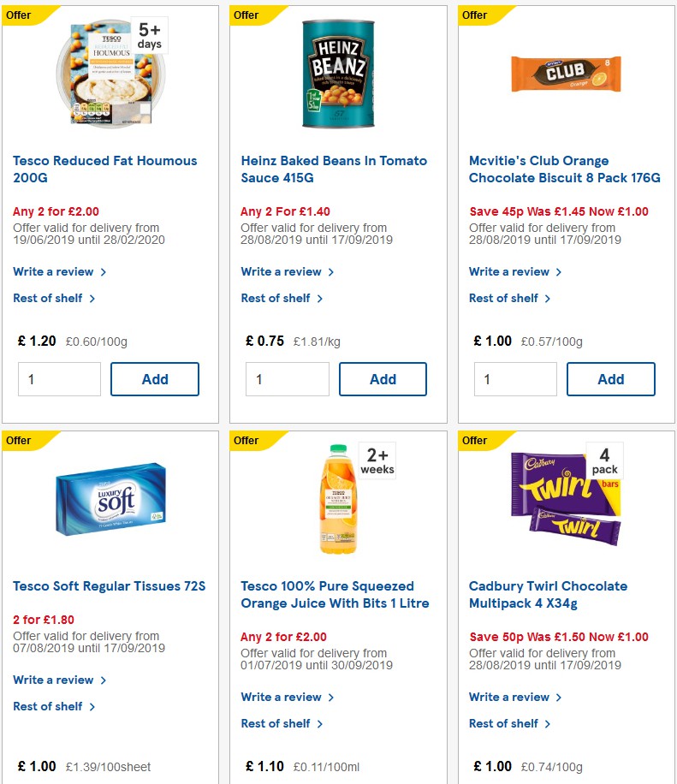View rest of shelf for Orange Juice
Screen dimensions: 677x784
point(276,723)
